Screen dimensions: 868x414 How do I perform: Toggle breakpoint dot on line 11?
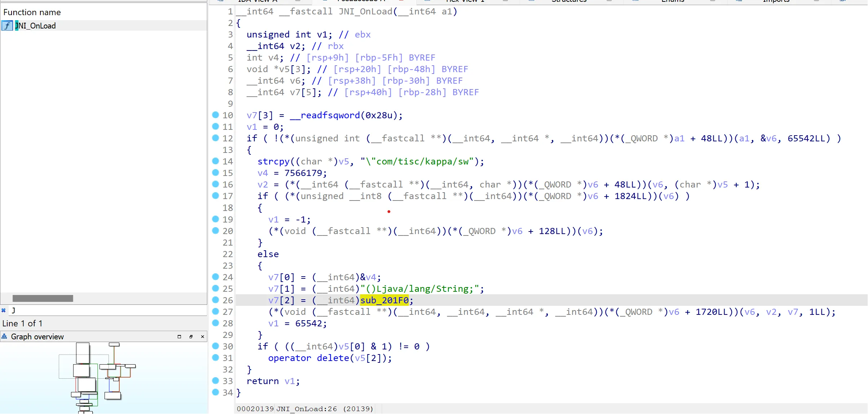point(216,127)
